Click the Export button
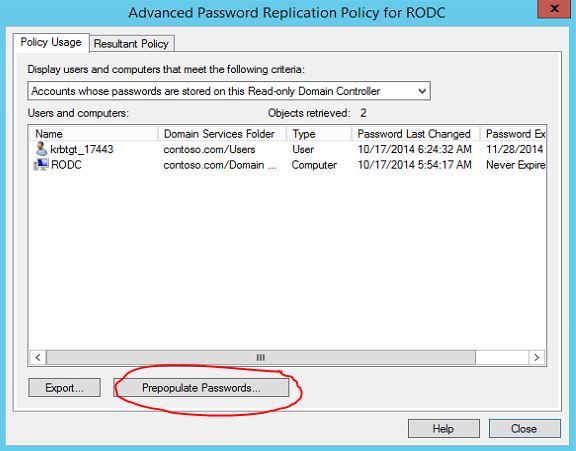The height and width of the screenshot is (451, 576). coord(64,388)
